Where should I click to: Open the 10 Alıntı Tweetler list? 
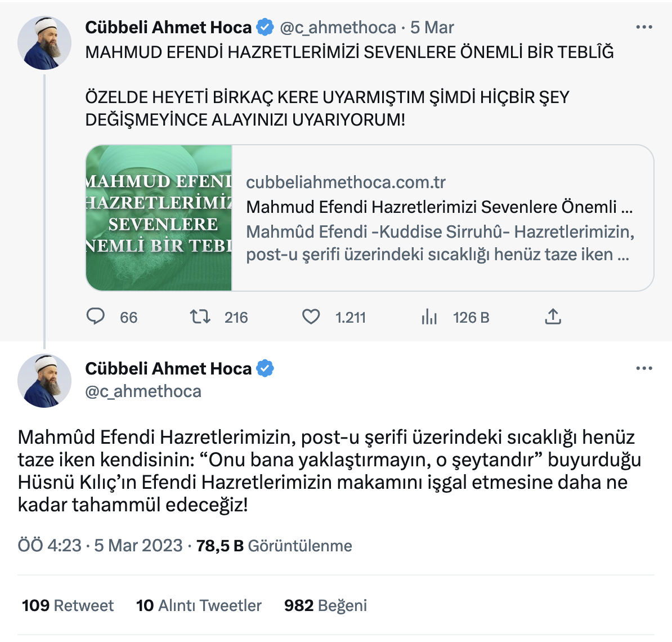coord(199,605)
